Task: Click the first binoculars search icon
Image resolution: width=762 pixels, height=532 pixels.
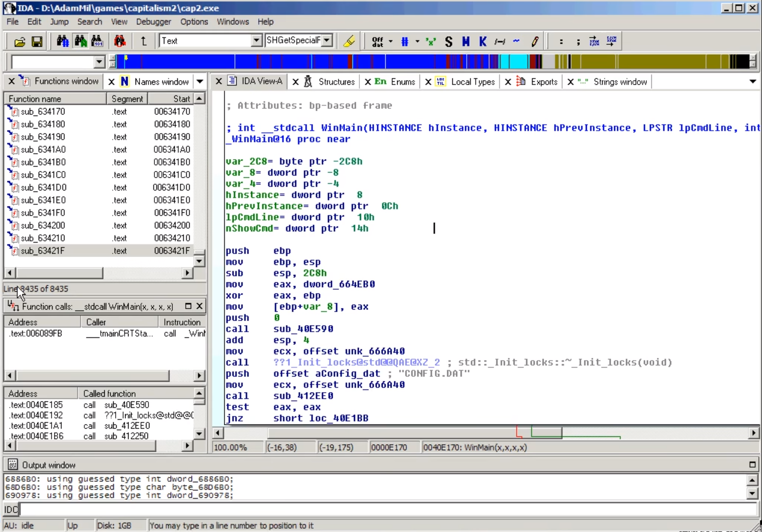Action: (63, 41)
